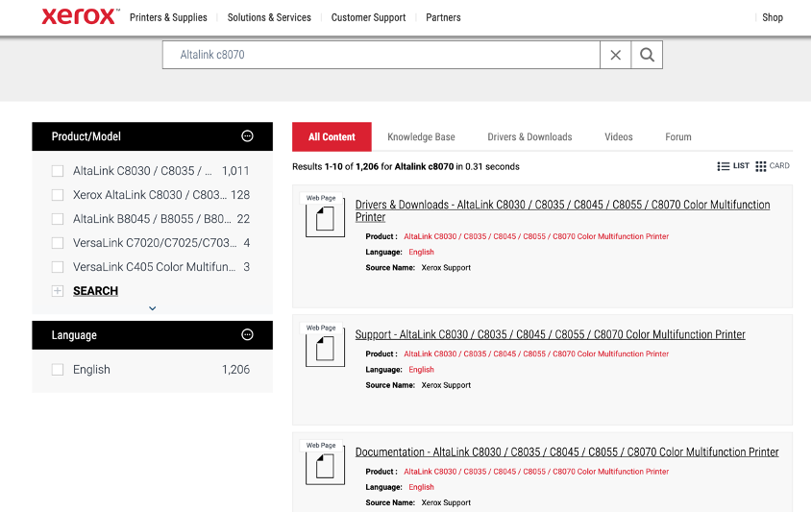Click the Xerox logo

click(x=80, y=16)
